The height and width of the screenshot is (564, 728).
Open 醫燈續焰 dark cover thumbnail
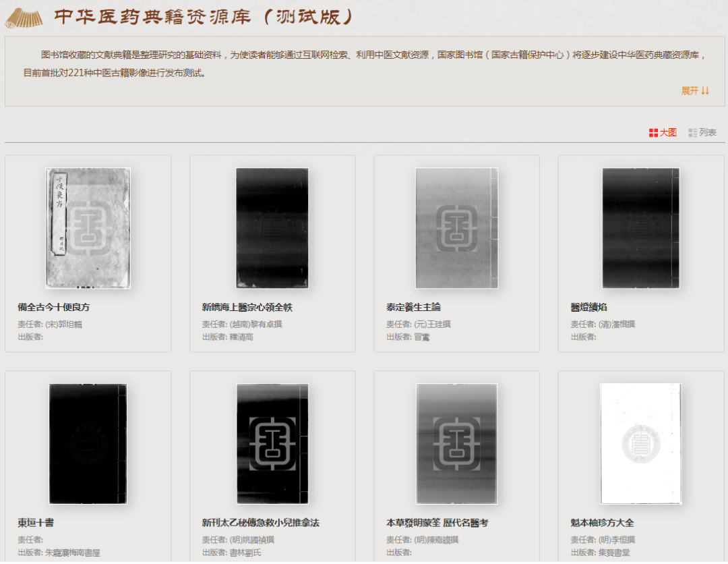pos(641,228)
